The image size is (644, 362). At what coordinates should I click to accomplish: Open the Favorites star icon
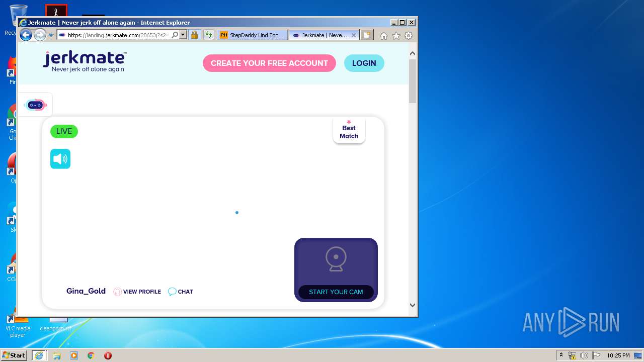tap(396, 36)
